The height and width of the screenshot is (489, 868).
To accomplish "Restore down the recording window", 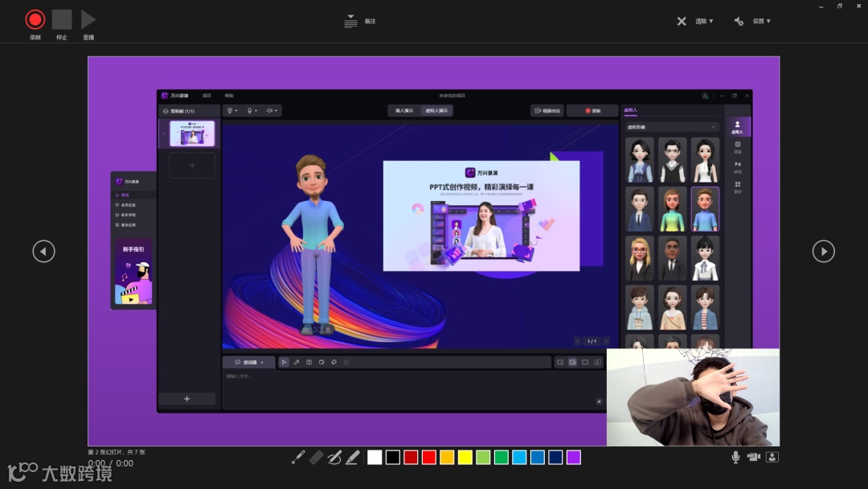I will click(840, 6).
